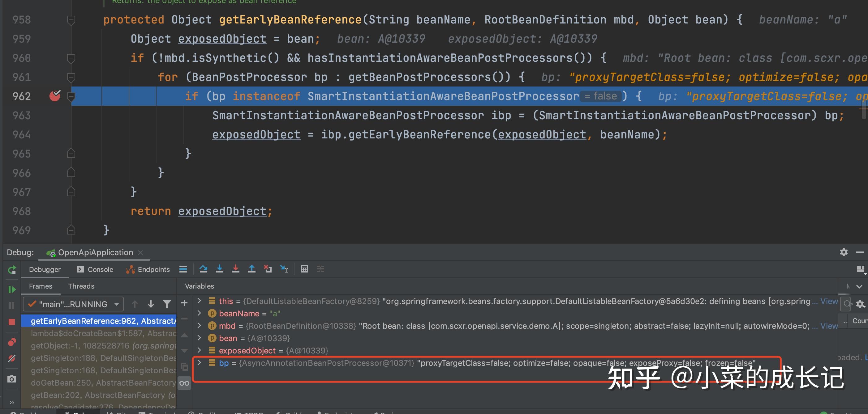Open the Evaluate Expression calculator icon
Viewport: 868px width, 414px height.
tap(304, 269)
